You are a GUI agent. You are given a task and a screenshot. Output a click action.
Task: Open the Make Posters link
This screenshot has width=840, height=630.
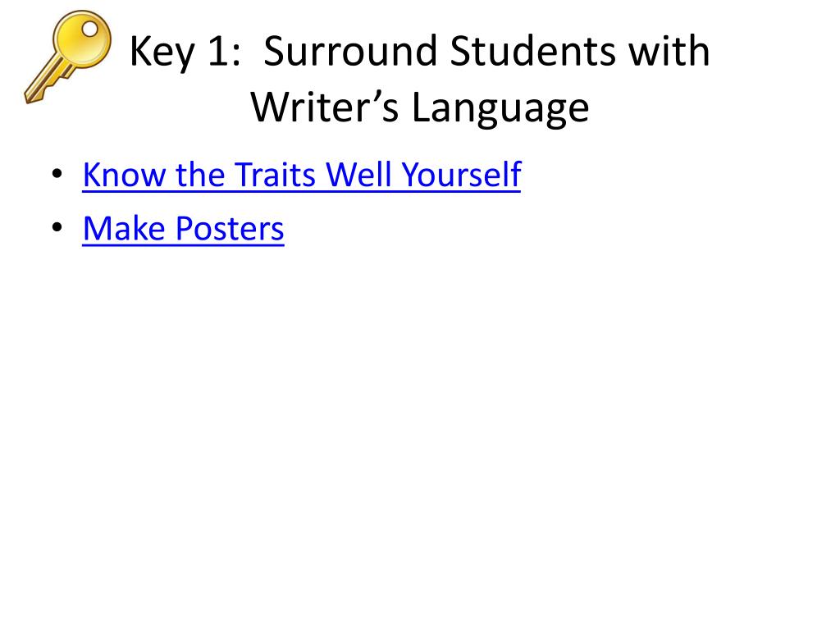pos(183,229)
